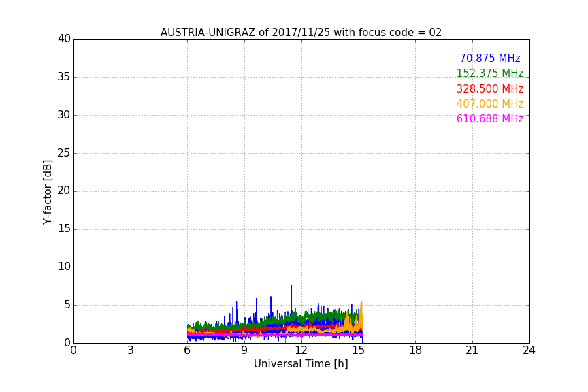Click the x-axis tick label '24'

[x=529, y=350]
